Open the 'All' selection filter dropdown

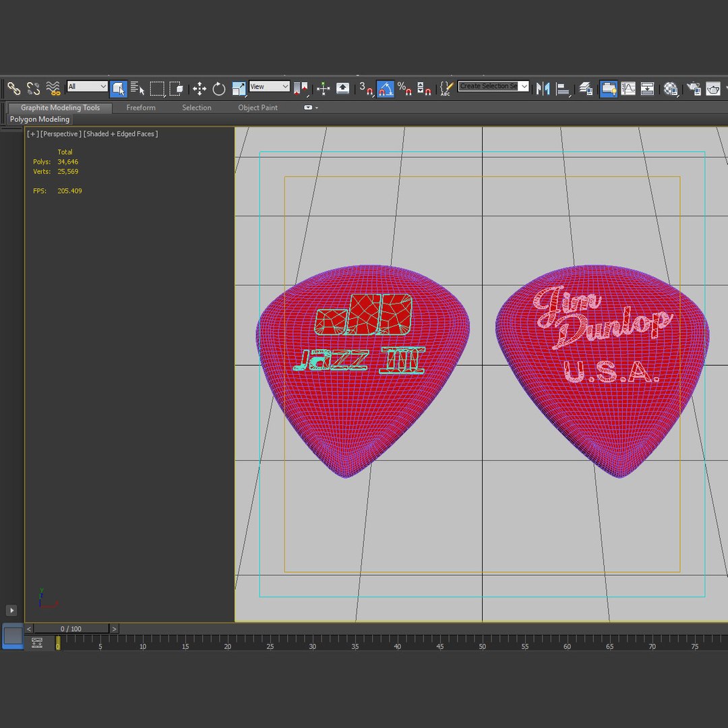point(87,86)
